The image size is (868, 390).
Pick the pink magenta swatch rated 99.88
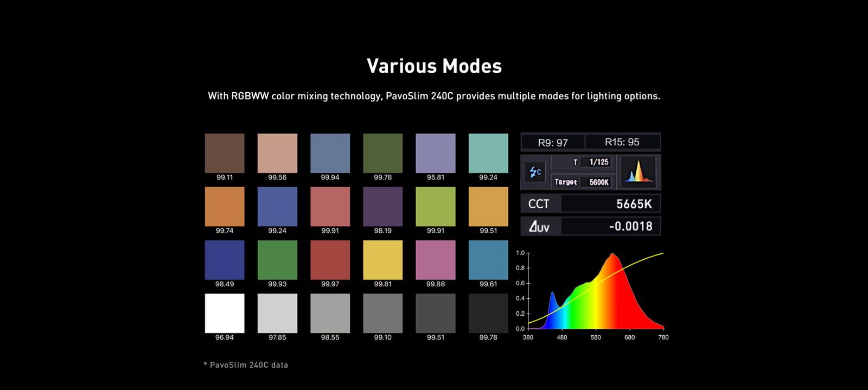click(x=436, y=260)
